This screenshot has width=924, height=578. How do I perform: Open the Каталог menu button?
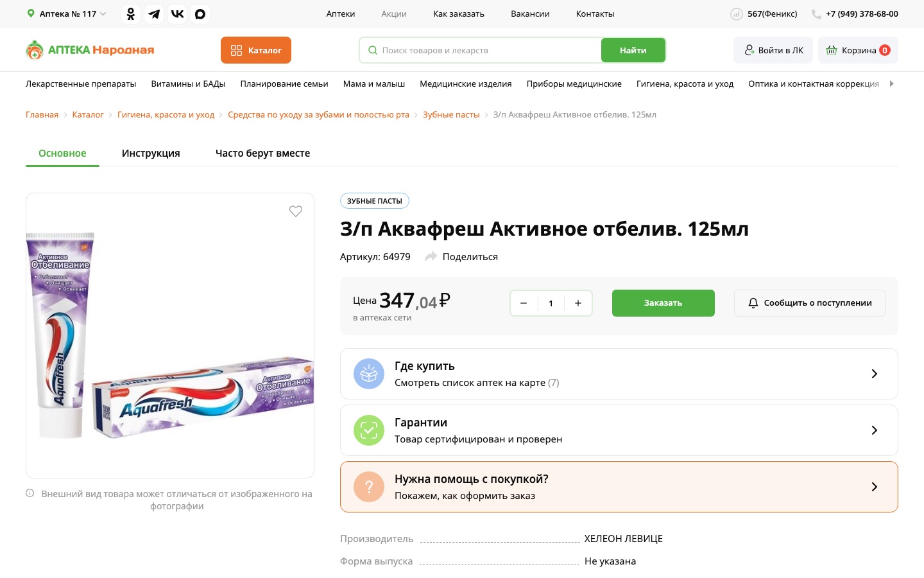tap(256, 50)
